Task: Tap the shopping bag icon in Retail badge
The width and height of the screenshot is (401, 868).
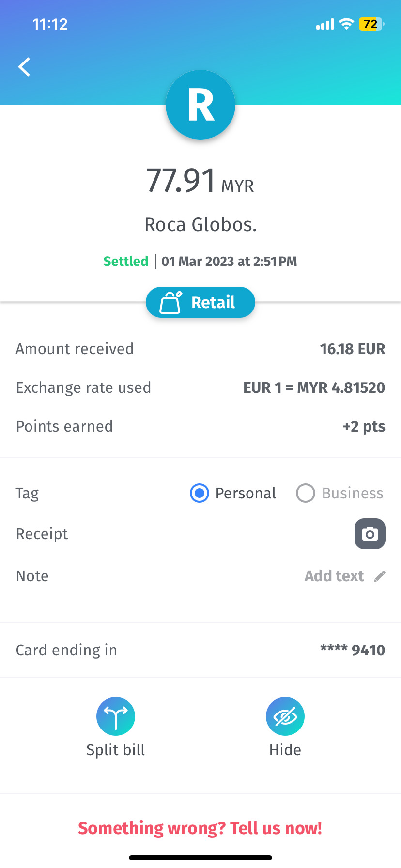Action: point(170,303)
